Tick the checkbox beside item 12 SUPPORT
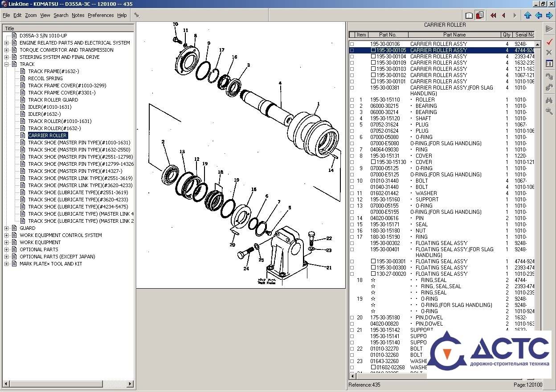This screenshot has height=392, width=556. point(352,200)
